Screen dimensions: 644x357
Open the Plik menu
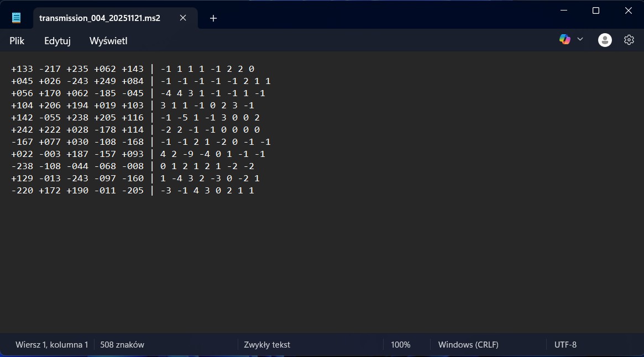[17, 41]
